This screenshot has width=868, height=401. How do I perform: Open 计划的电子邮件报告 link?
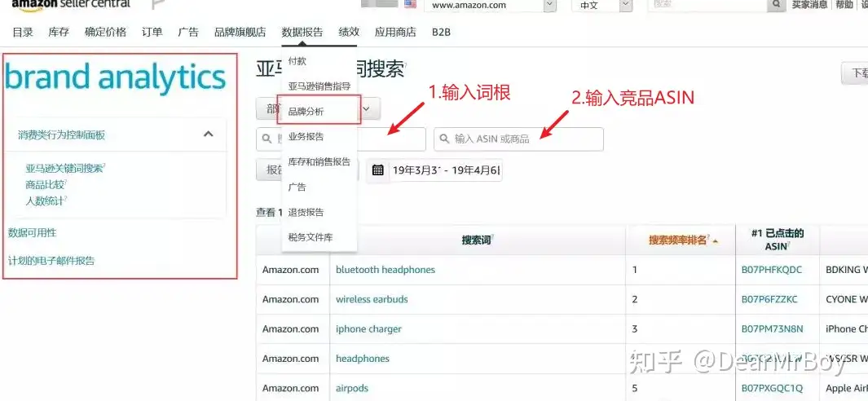51,260
